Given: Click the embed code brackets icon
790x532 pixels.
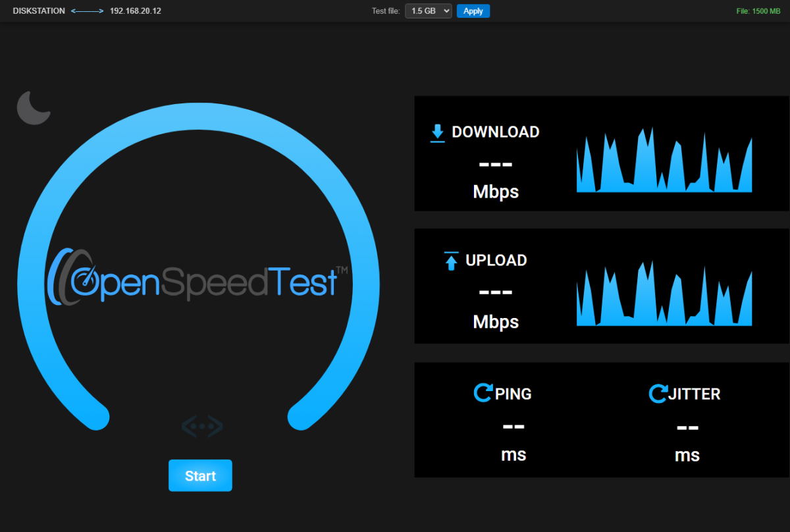Looking at the screenshot, I should [x=202, y=427].
